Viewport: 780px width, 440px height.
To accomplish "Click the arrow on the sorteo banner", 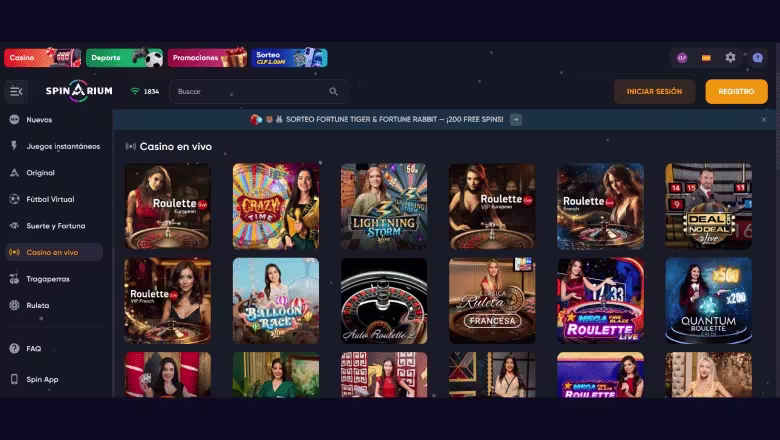I will click(x=516, y=119).
